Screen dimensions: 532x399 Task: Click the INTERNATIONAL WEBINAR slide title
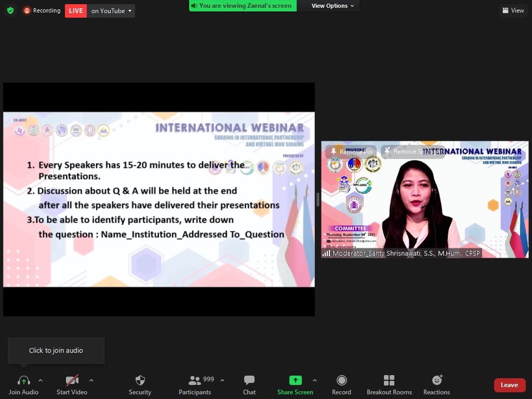(230, 128)
